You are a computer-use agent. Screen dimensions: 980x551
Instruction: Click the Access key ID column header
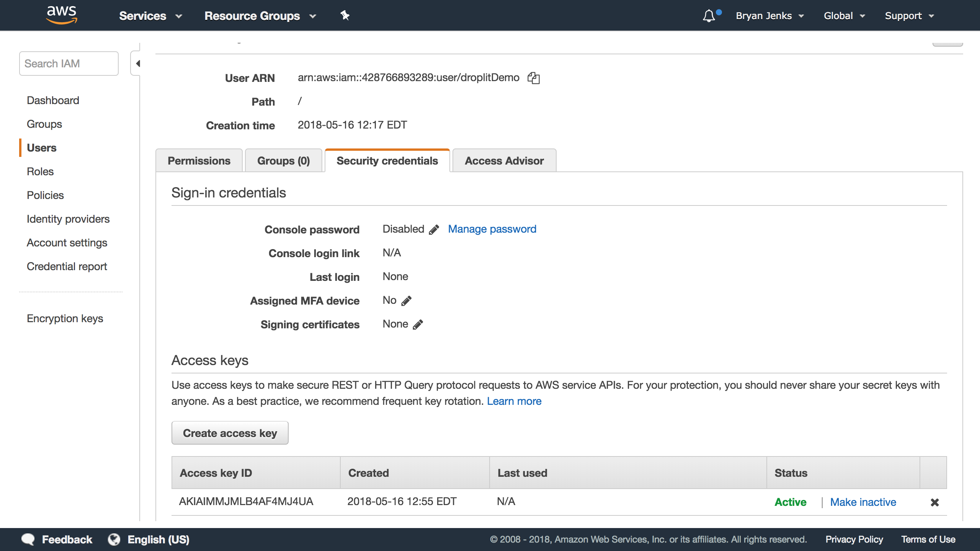click(256, 473)
